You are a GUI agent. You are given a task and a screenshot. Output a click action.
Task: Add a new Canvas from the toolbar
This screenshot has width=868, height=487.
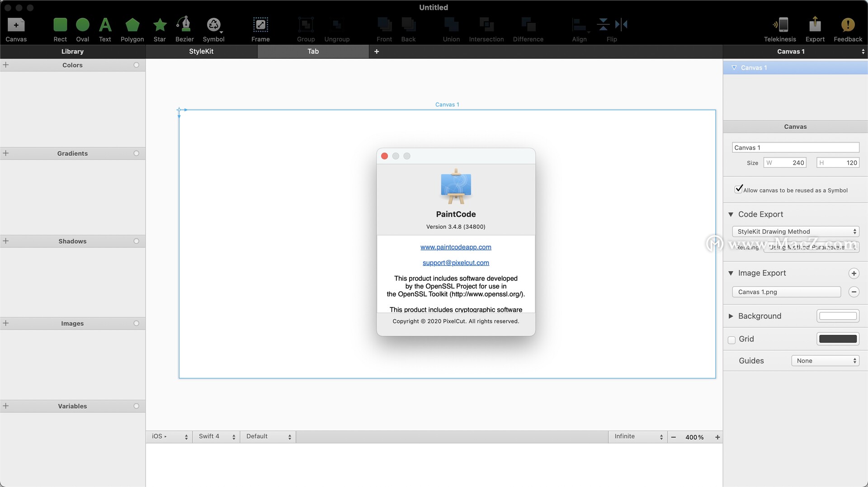(16, 29)
